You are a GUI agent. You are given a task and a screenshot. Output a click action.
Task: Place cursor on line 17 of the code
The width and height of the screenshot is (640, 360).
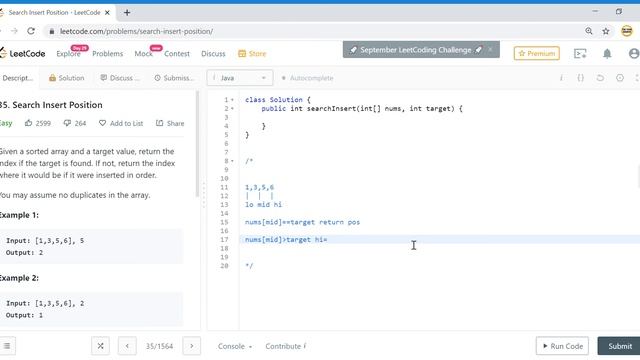(x=440, y=240)
